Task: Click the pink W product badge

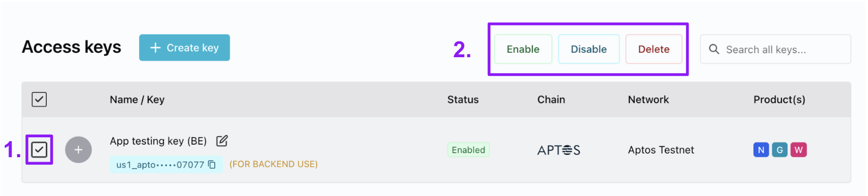Action: pos(799,150)
